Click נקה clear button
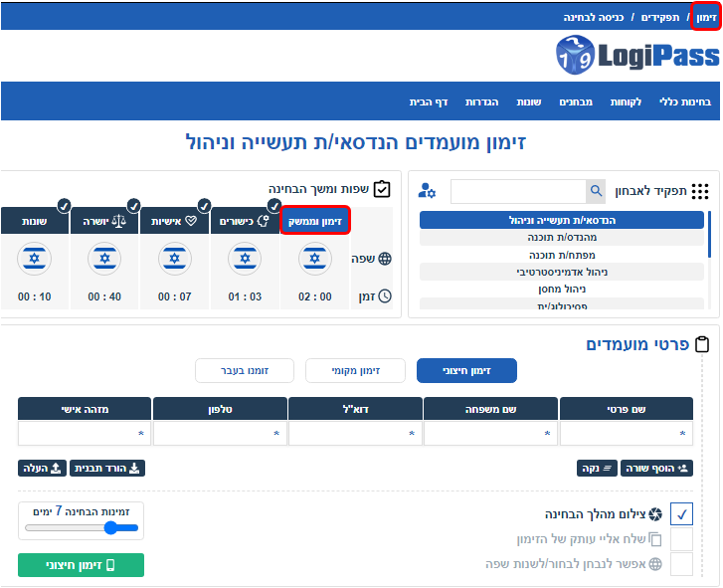Image resolution: width=723 pixels, height=588 pixels. (597, 468)
